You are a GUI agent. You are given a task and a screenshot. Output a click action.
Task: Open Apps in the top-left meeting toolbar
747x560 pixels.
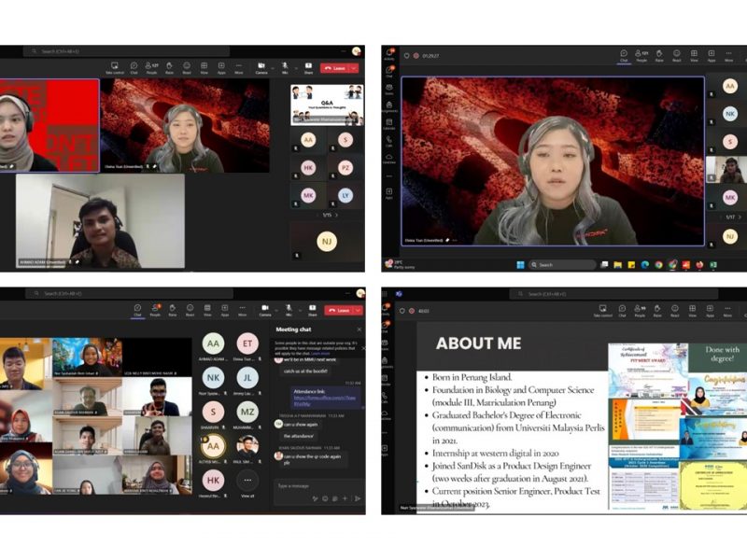tap(221, 67)
